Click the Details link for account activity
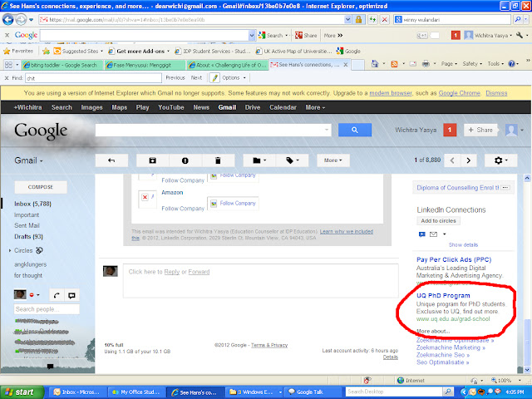532x399 pixels. click(x=391, y=357)
